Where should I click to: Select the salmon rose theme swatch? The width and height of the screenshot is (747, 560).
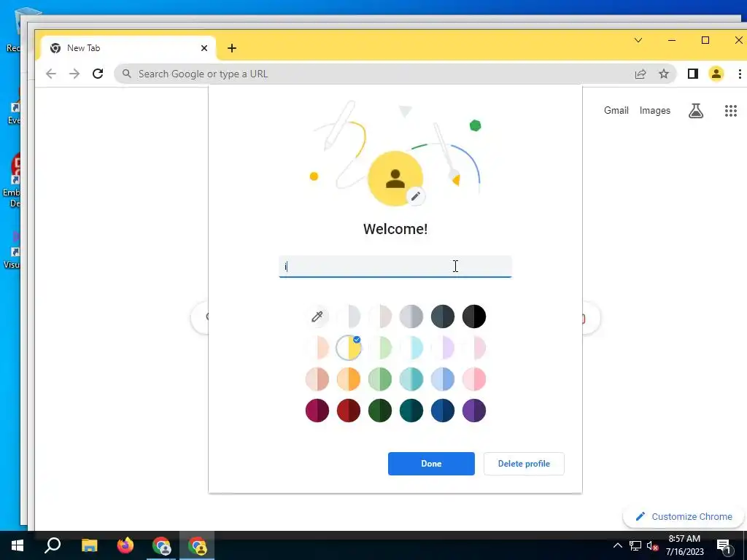click(x=317, y=379)
